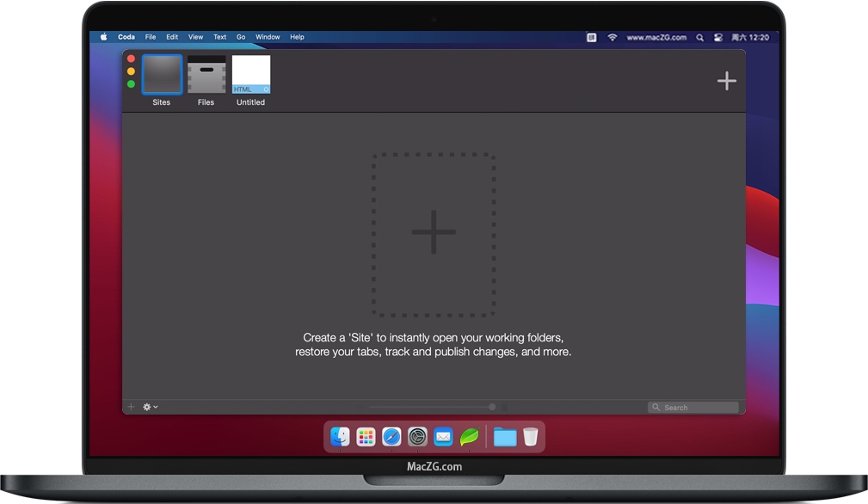This screenshot has height=504, width=868.
Task: Click the Wi-Fi icon in the menu bar
Action: point(612,37)
